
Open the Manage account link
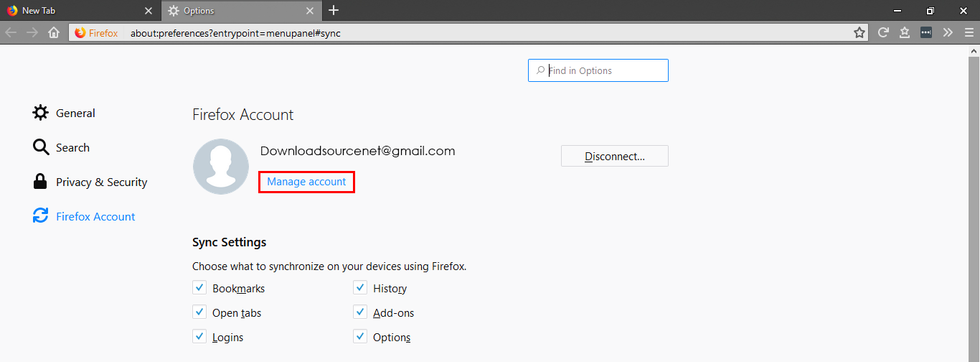(306, 182)
